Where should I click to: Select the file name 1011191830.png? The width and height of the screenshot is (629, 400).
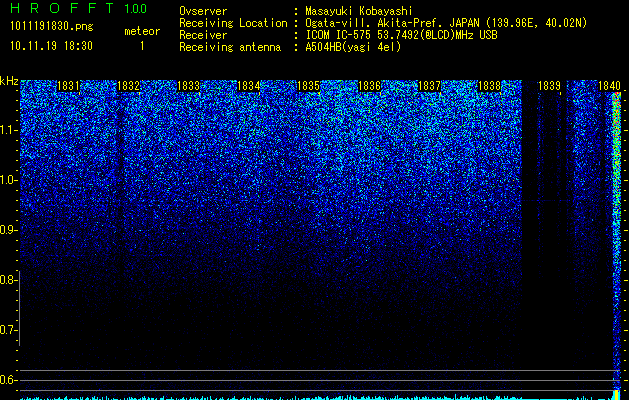52,27
